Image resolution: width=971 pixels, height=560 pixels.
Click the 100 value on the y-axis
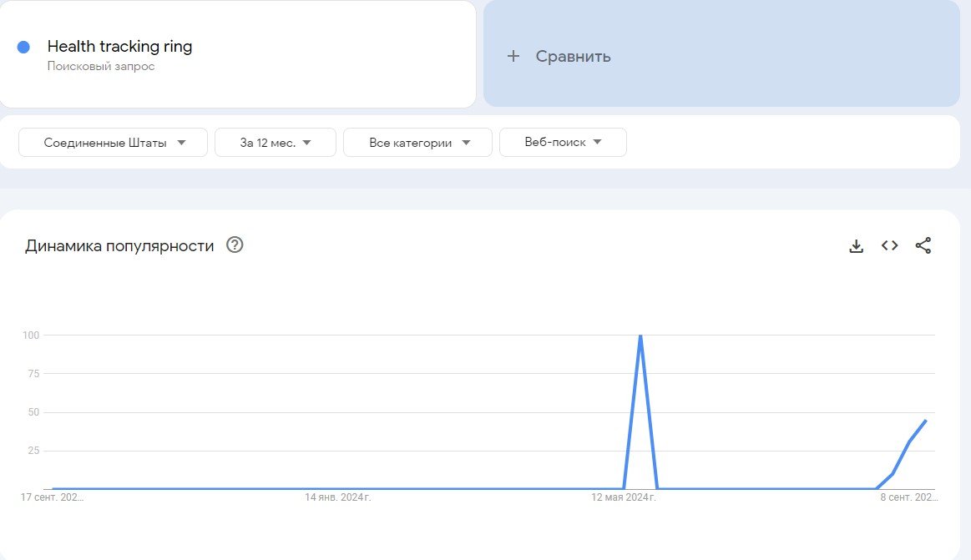coord(33,335)
